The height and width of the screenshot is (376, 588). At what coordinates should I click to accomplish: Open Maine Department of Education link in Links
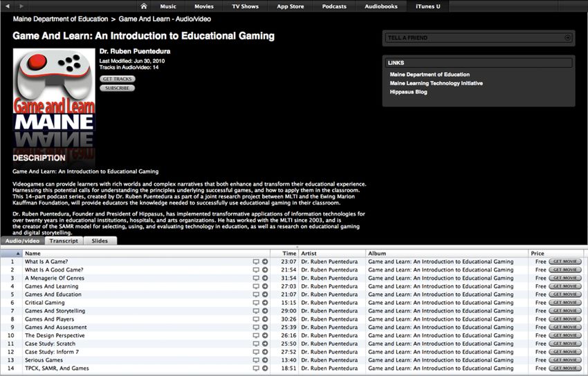click(x=430, y=75)
